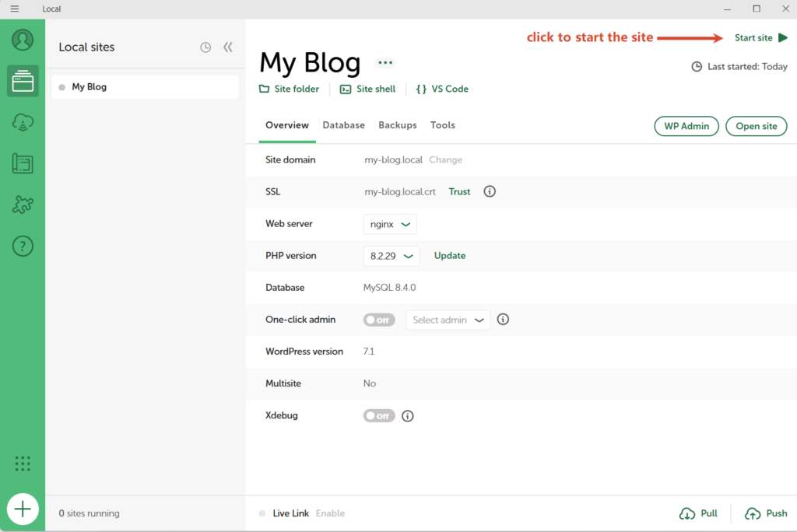Screen dimensions: 797x532
Task: Open the account avatar icon in sidebar
Action: [23, 40]
